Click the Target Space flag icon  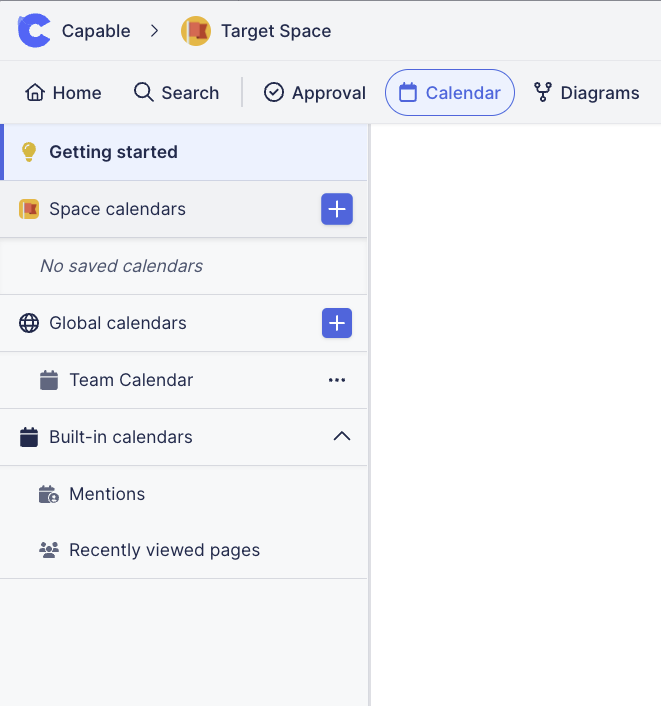(195, 31)
